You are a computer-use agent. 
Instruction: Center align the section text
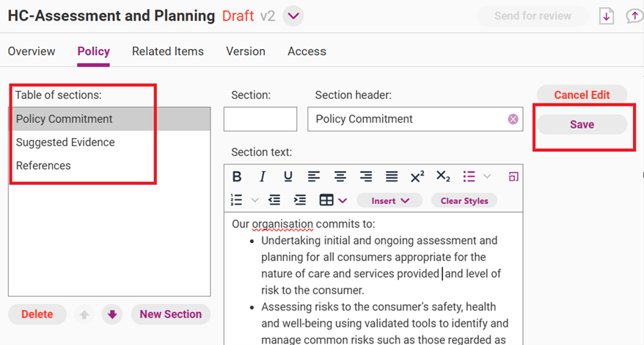point(340,177)
